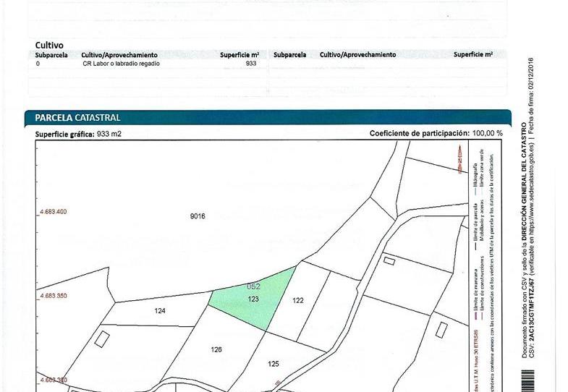Click the 'CR Labor o labradío regadío' cell
This screenshot has width=568, height=392.
121,64
